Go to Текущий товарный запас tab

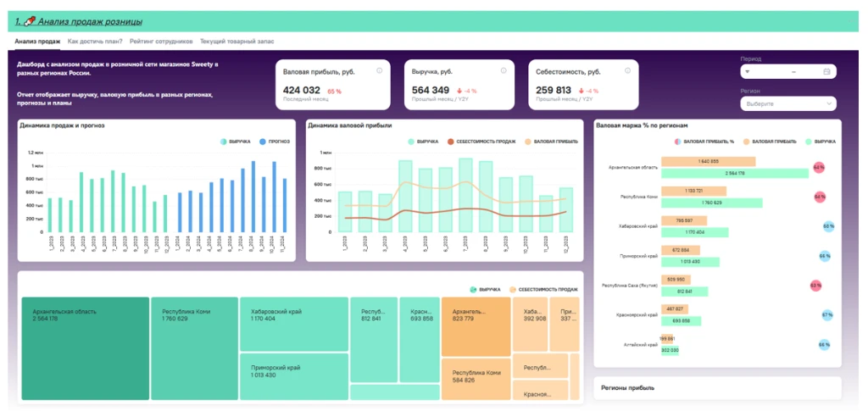231,41
